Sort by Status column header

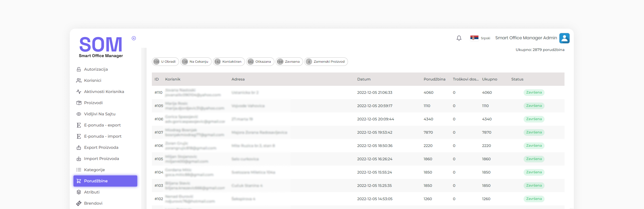tap(517, 79)
